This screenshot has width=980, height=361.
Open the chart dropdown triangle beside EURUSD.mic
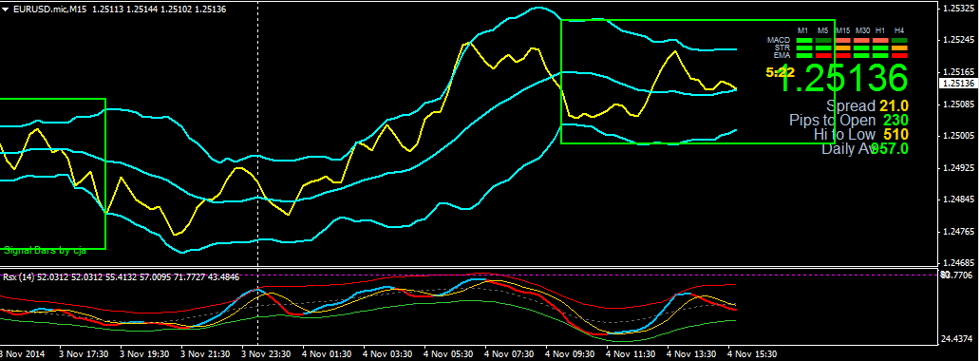(5, 9)
